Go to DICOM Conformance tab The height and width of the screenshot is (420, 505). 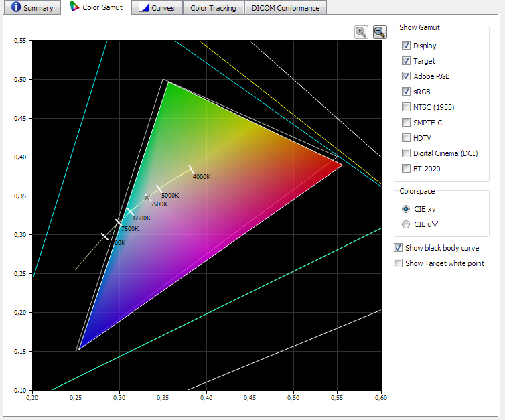[x=286, y=8]
